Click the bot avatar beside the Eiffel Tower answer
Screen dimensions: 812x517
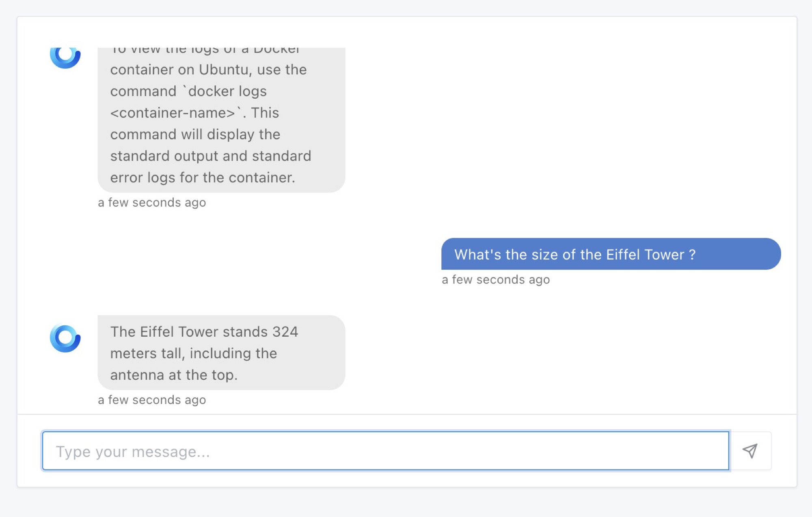(x=65, y=338)
